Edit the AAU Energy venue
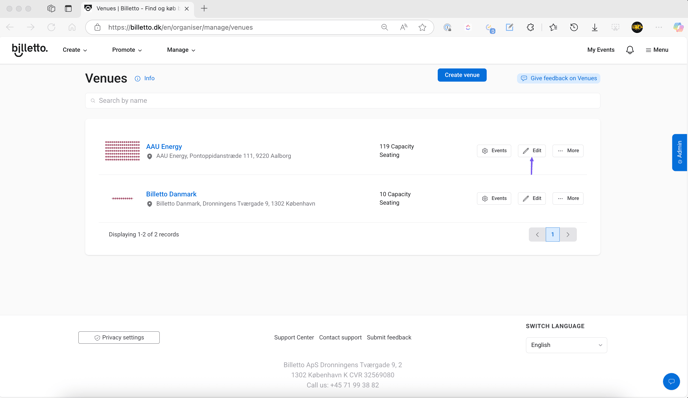688x398 pixels. click(x=532, y=151)
